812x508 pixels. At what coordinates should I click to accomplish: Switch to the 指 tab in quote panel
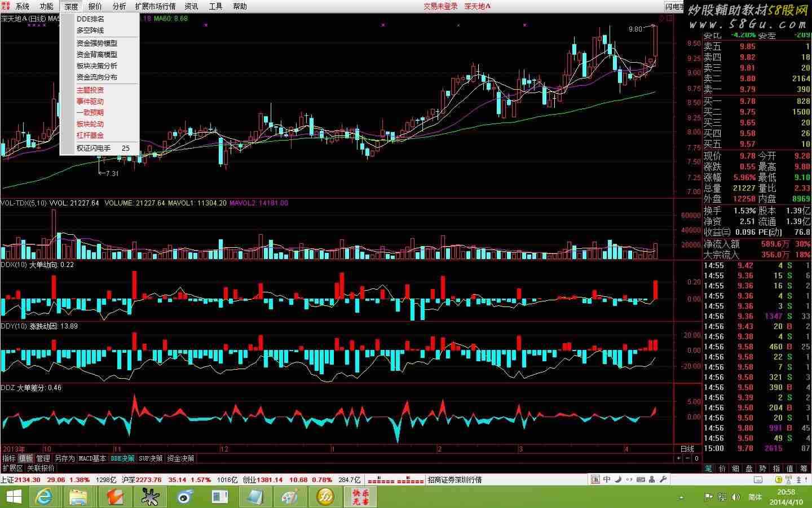point(776,468)
